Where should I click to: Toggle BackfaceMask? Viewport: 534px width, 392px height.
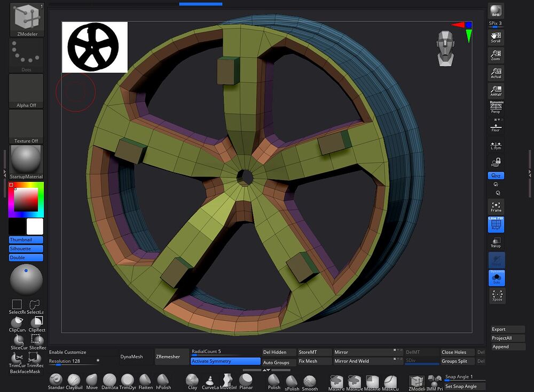[x=25, y=372]
